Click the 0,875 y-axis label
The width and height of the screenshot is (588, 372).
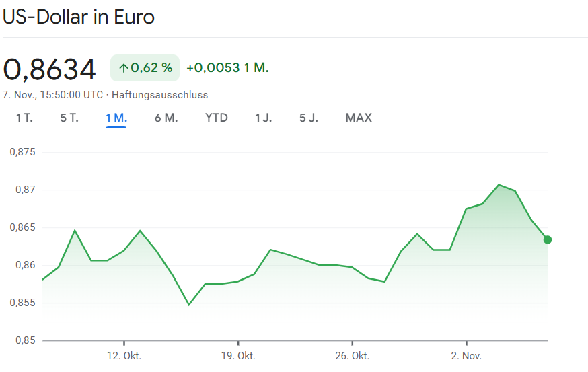point(22,152)
